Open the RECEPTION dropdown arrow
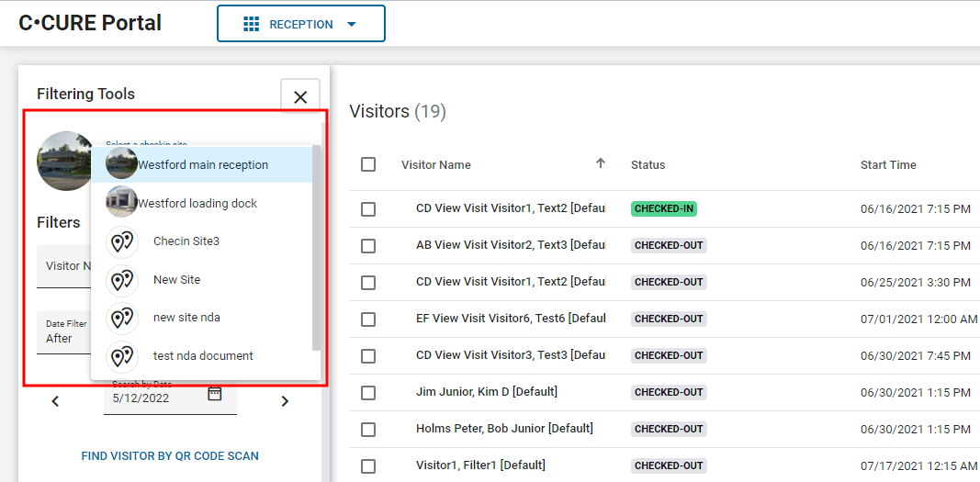980x482 pixels. point(351,25)
